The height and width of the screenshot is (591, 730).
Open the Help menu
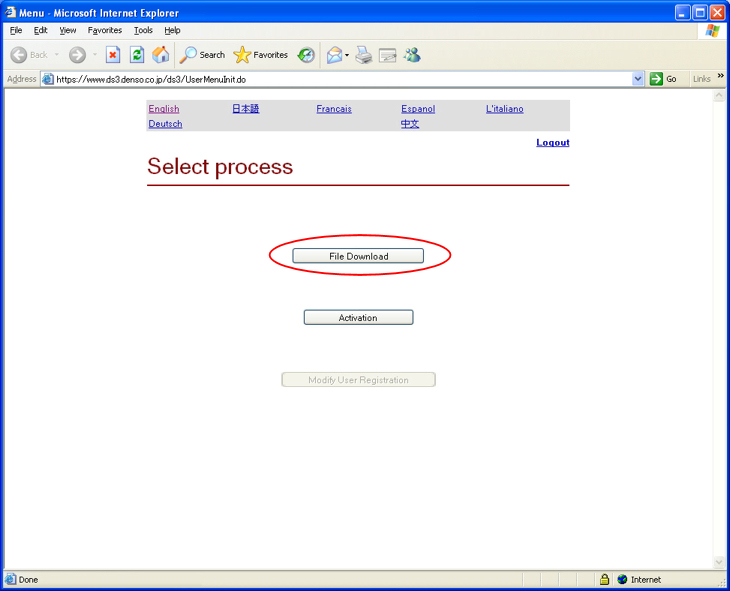(x=172, y=30)
